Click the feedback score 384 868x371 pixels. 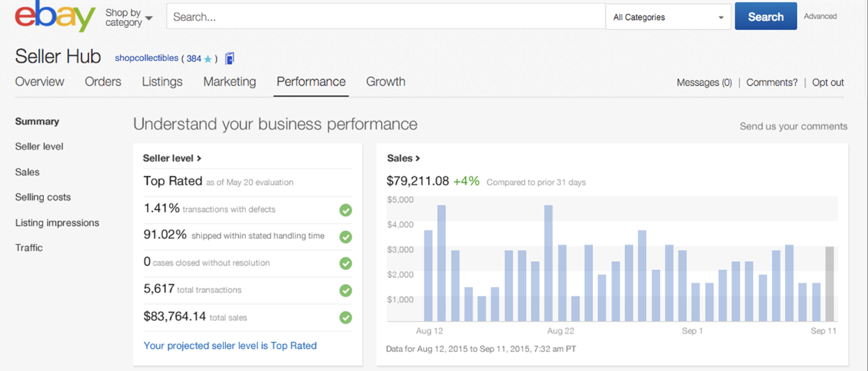pos(194,59)
